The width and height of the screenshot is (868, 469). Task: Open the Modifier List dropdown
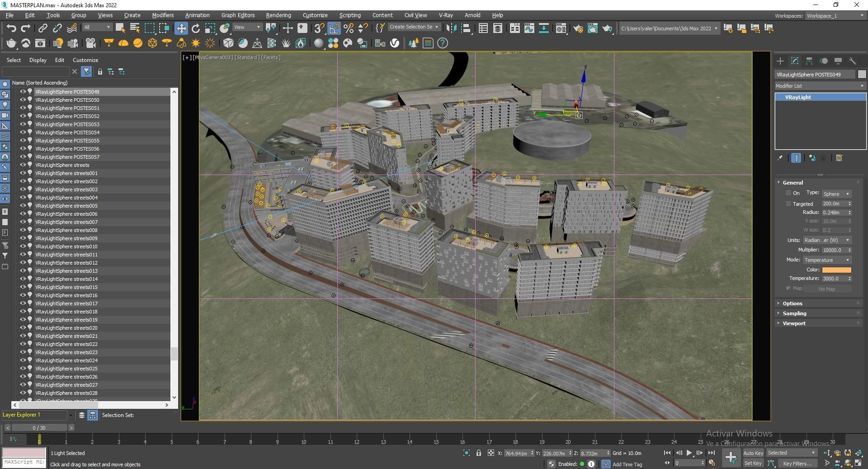[x=820, y=86]
